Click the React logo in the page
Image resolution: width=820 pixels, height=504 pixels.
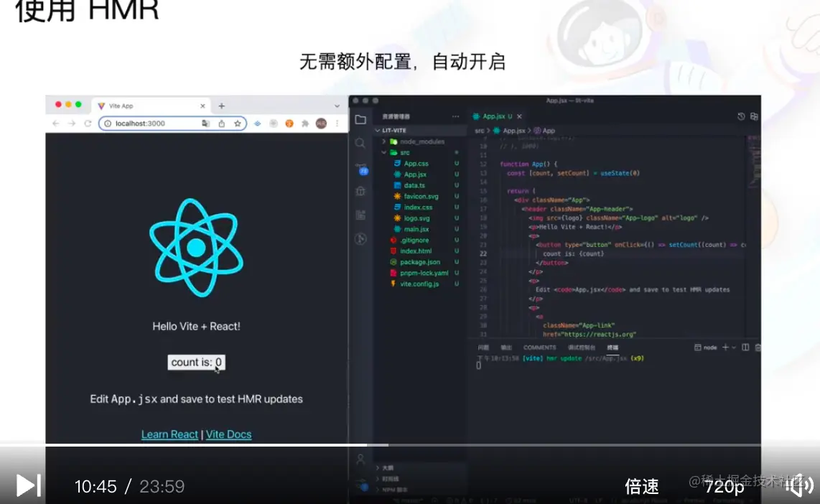click(x=196, y=248)
